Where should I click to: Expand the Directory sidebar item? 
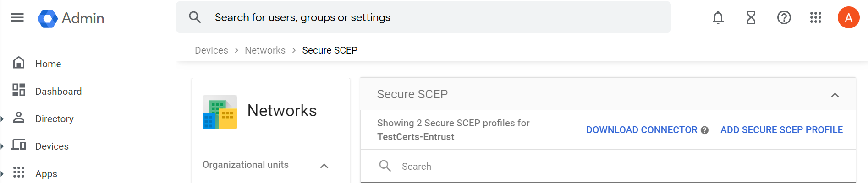[2, 119]
